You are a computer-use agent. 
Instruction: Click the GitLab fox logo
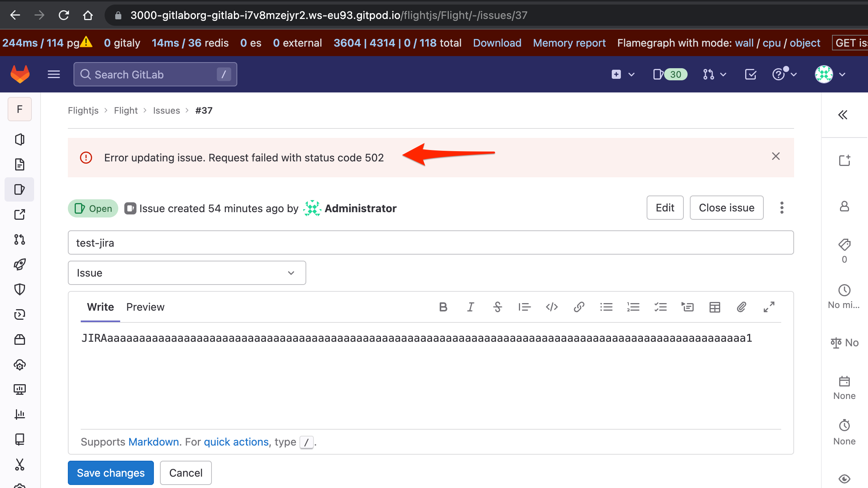[20, 74]
